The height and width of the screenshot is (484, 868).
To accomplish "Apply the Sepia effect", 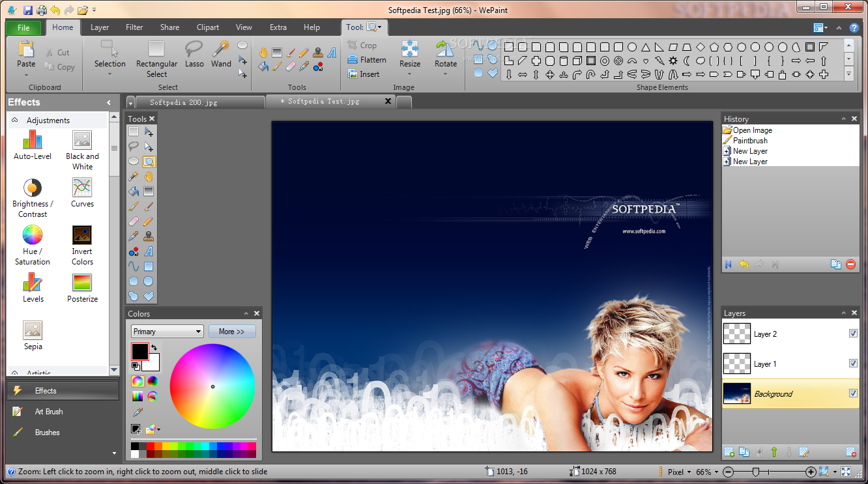I will point(33,335).
